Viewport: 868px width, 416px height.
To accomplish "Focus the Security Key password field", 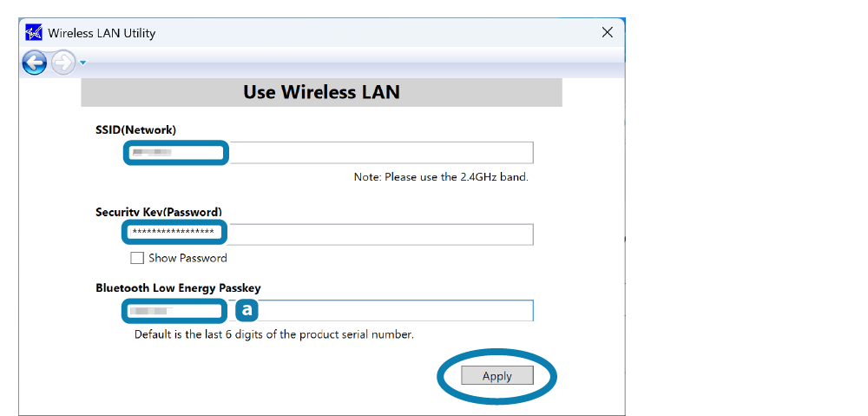I will point(382,234).
